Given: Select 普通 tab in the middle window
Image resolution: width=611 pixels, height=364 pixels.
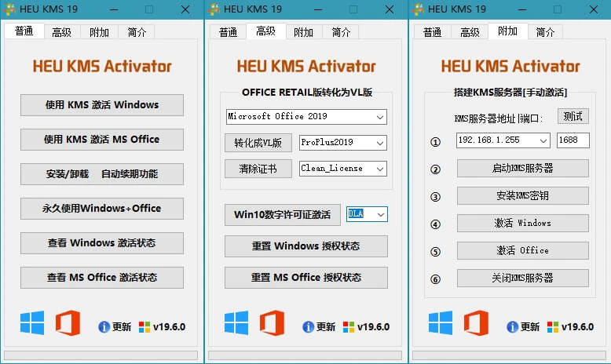Looking at the screenshot, I should click(228, 32).
